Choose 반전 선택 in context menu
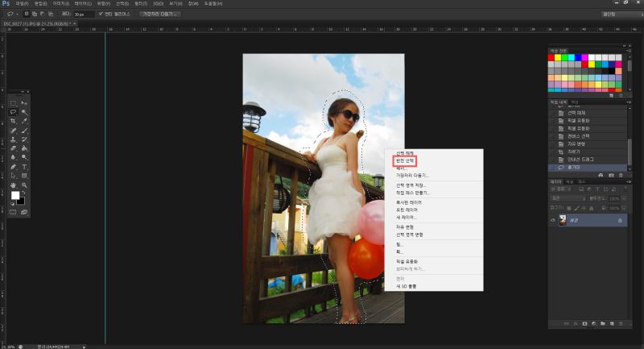 click(x=405, y=160)
